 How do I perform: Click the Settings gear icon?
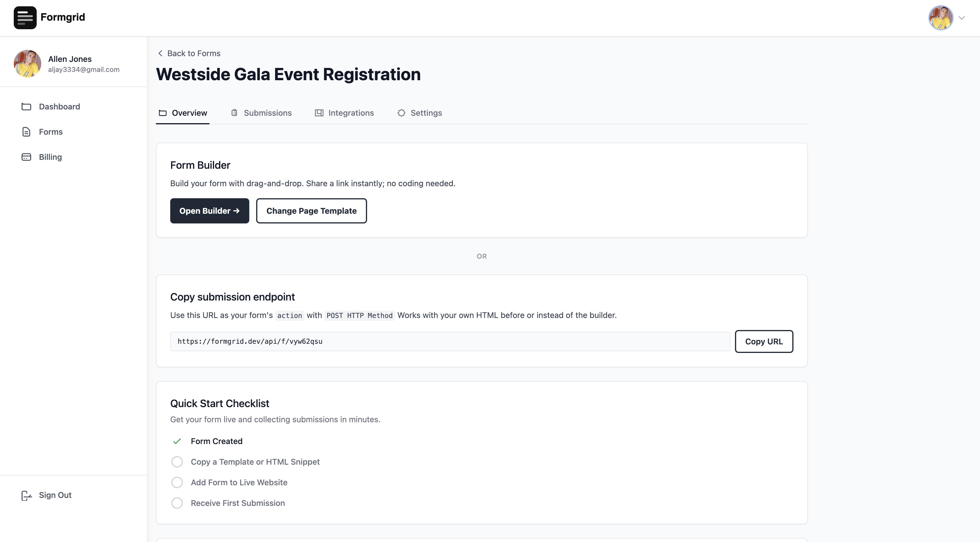pos(401,113)
